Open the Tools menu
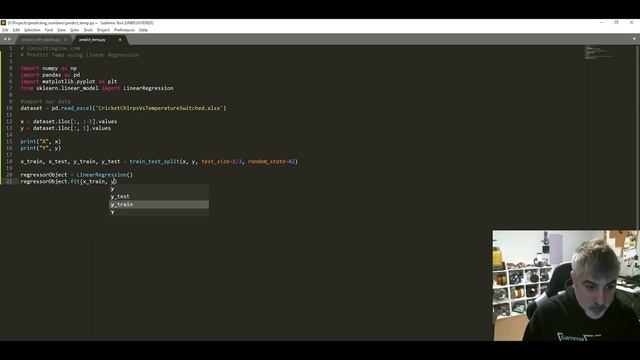 coord(88,30)
